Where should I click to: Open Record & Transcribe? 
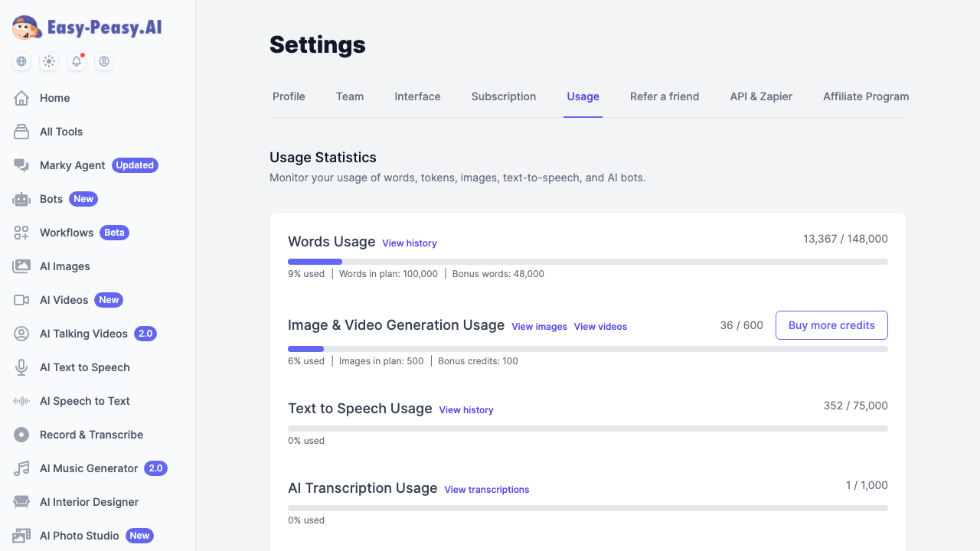[91, 435]
